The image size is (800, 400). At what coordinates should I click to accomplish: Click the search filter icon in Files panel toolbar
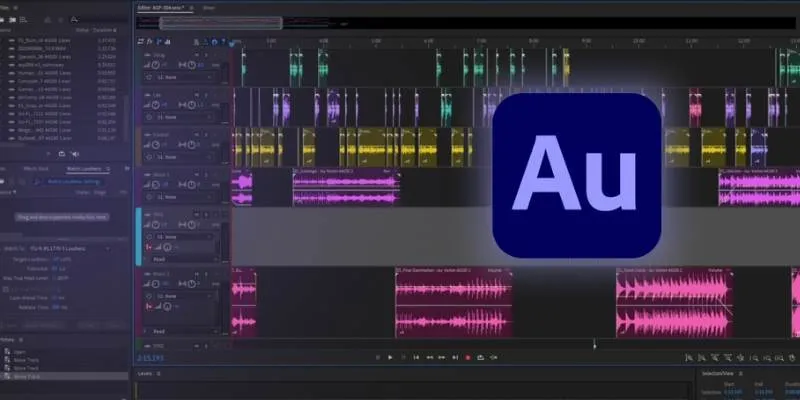pos(74,20)
